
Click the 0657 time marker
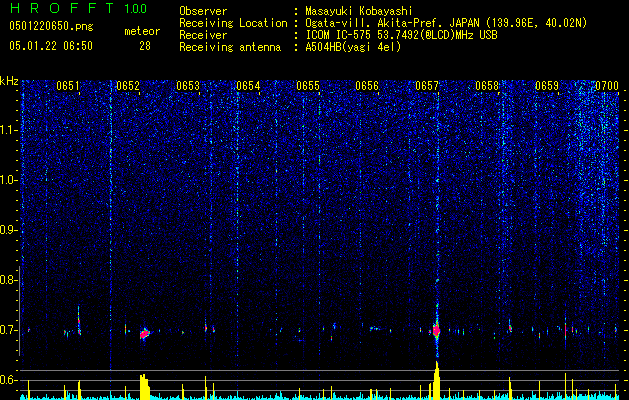click(x=427, y=86)
